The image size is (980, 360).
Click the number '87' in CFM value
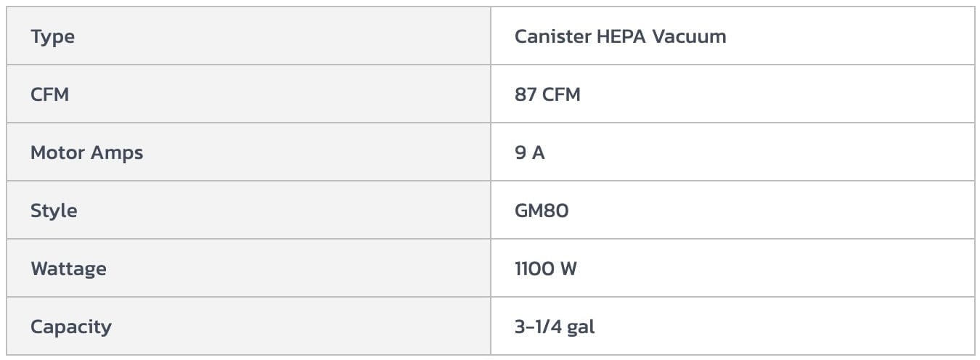click(525, 94)
